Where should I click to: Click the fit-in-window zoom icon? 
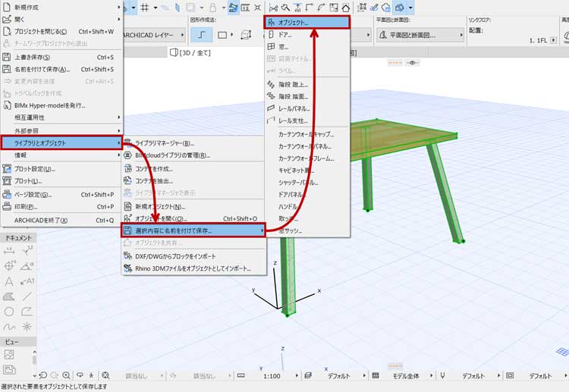[x=105, y=375]
